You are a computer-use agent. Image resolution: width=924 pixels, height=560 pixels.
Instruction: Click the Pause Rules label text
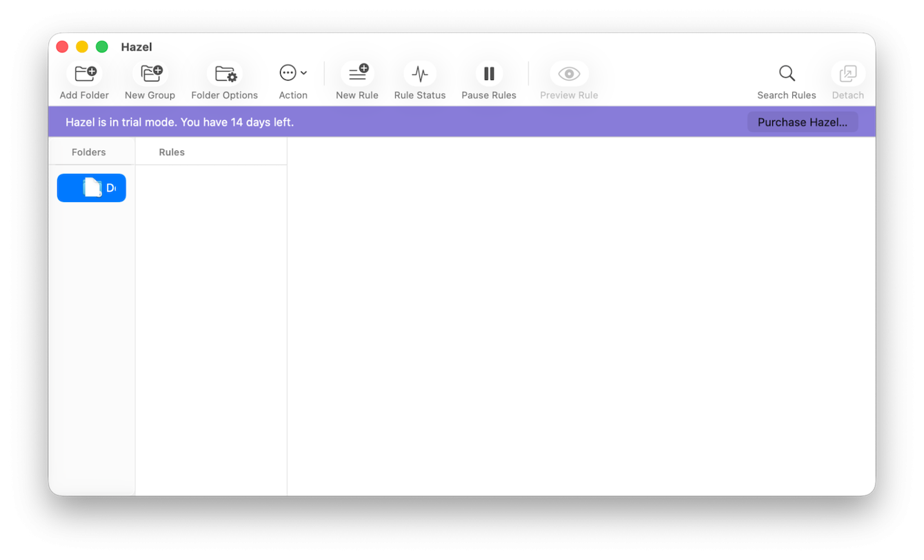tap(489, 95)
